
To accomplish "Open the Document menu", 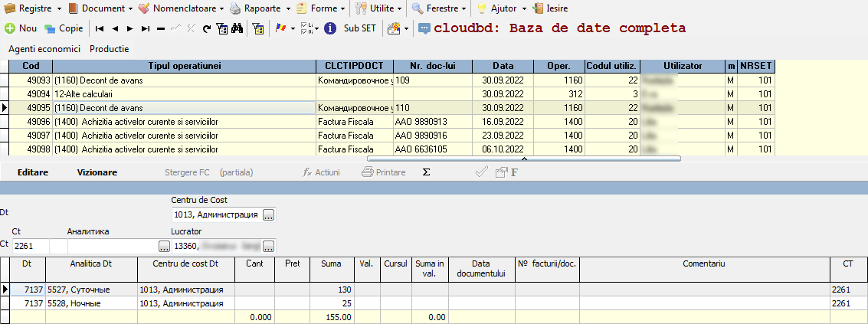I will pos(101,8).
